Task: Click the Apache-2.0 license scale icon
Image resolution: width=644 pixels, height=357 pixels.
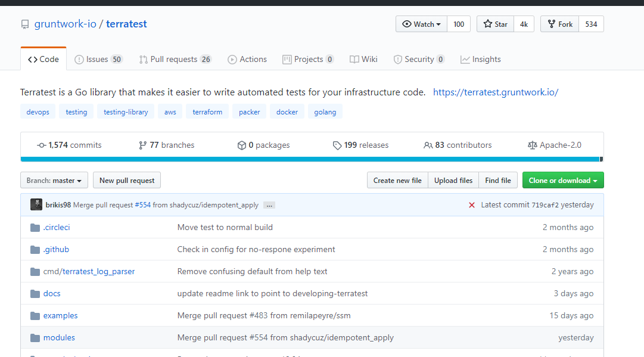Action: coord(532,145)
